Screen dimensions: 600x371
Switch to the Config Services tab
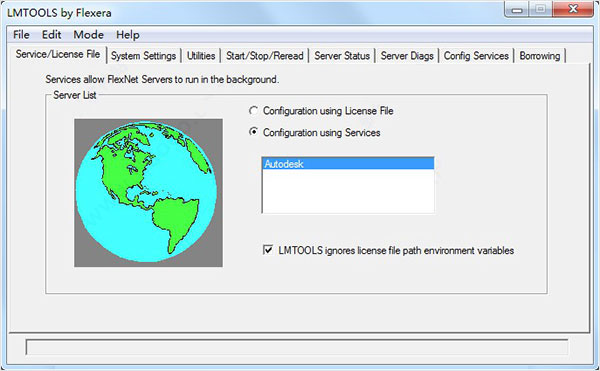[476, 56]
